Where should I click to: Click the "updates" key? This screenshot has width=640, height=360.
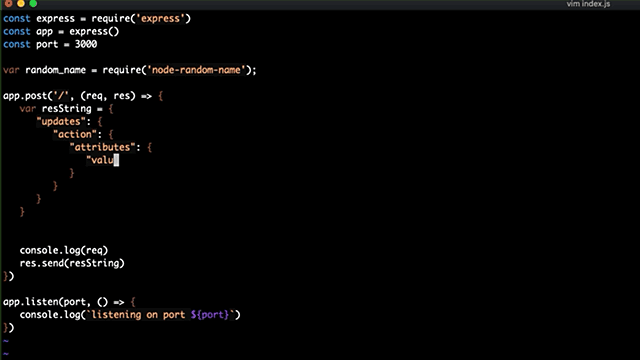click(x=61, y=122)
